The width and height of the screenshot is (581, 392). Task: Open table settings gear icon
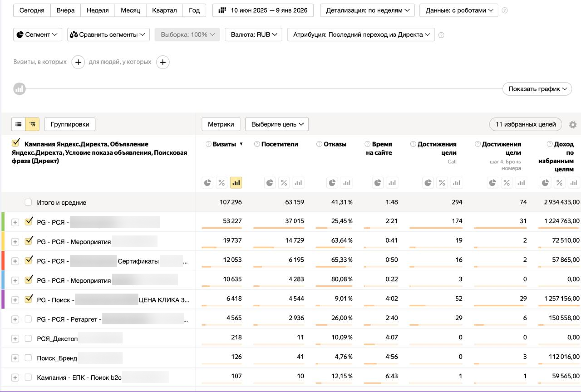[573, 124]
